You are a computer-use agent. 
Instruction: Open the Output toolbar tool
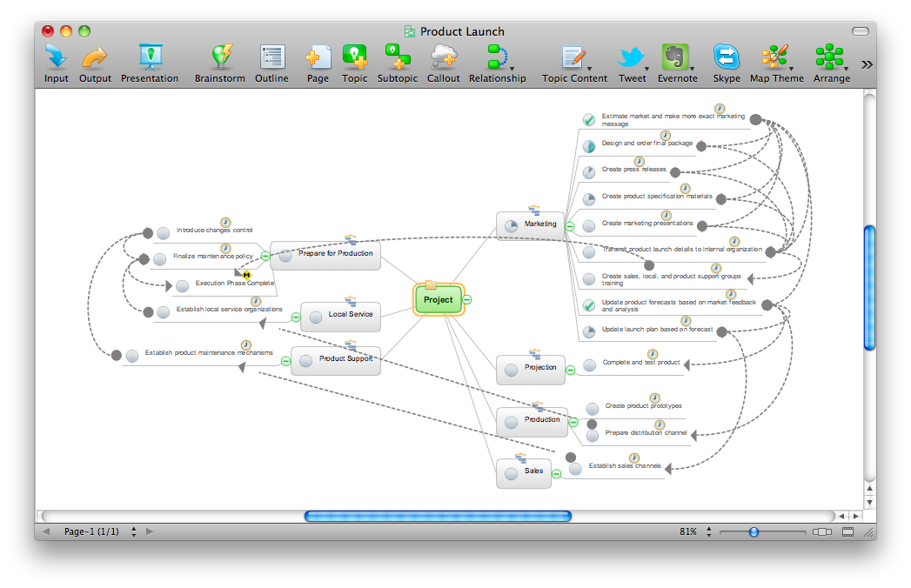[95, 63]
